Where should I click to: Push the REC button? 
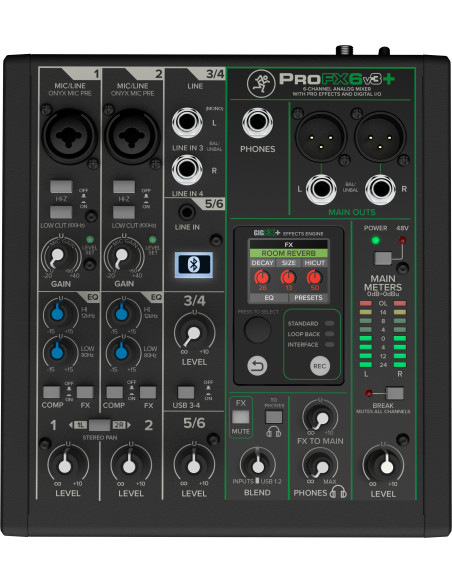coord(320,366)
